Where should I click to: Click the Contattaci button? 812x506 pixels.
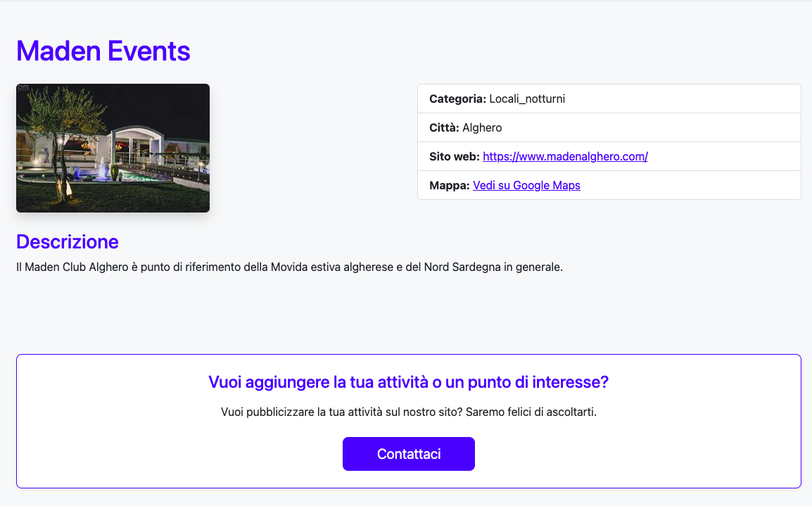408,454
